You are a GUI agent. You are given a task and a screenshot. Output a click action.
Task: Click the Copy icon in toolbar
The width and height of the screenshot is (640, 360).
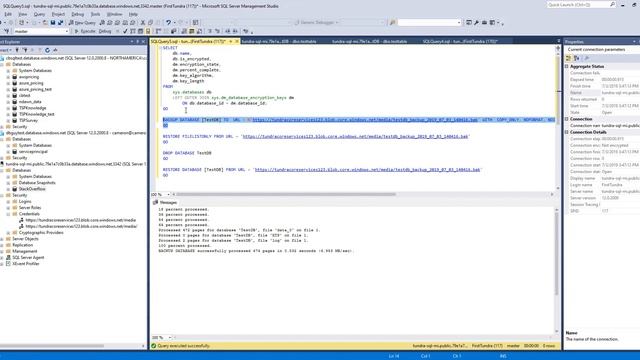pos(150,22)
